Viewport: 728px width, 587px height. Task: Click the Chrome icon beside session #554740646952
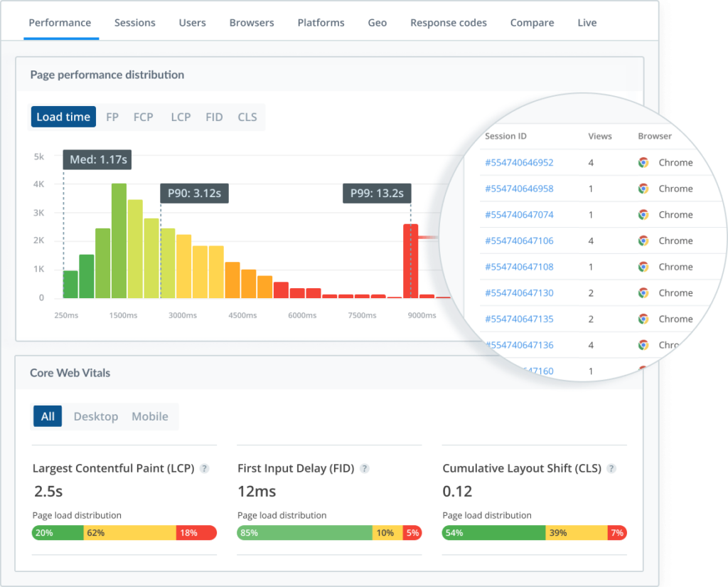(643, 162)
